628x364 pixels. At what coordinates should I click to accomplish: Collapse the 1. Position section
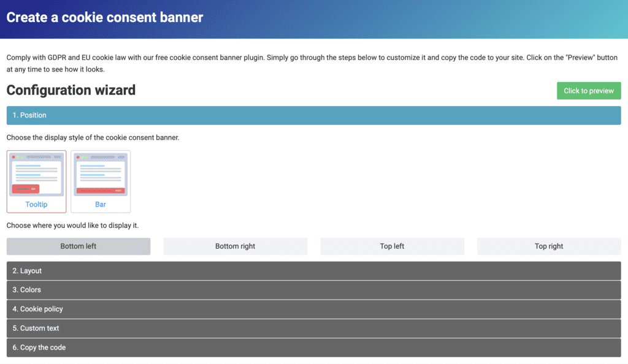pos(313,115)
